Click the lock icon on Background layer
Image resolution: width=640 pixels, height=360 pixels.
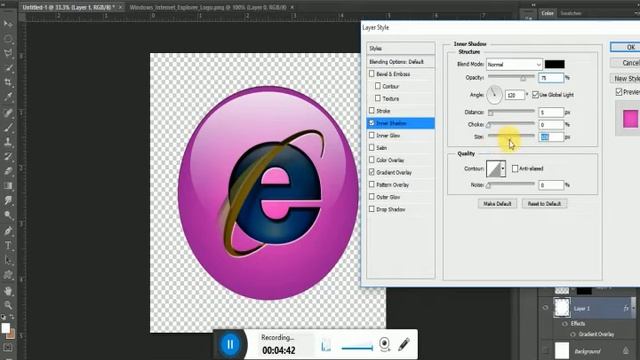626,351
